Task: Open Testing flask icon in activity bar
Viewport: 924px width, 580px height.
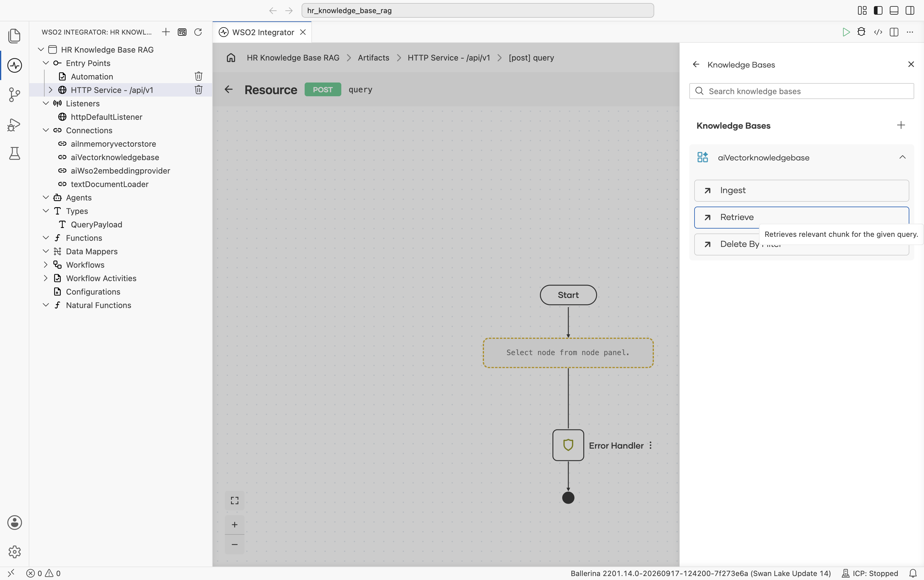Action: [14, 153]
